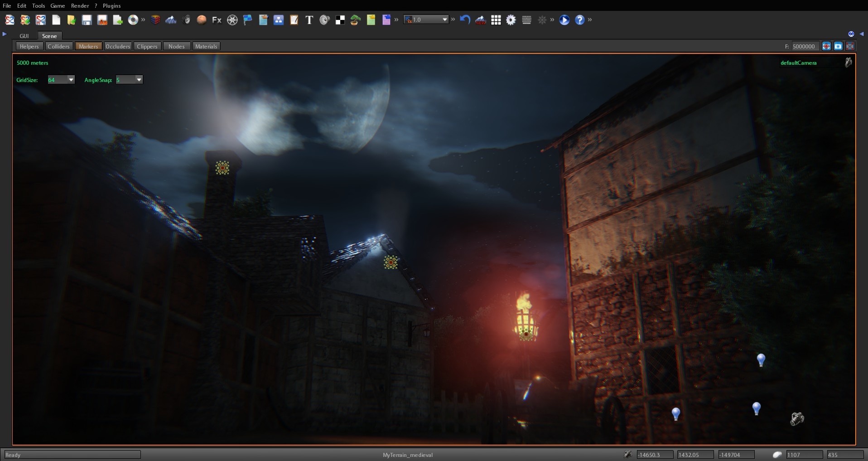Open editor settings with the gear icon
Image resolution: width=868 pixels, height=461 pixels.
point(511,20)
